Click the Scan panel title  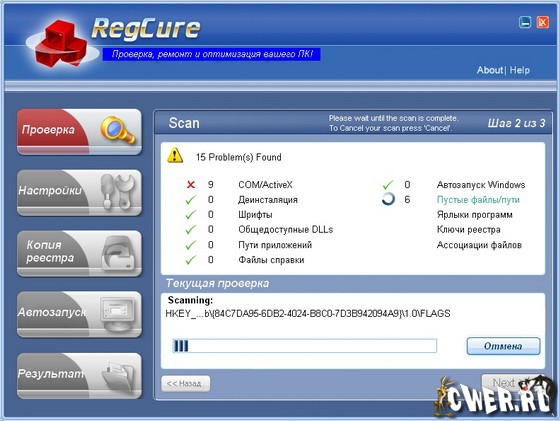point(184,123)
